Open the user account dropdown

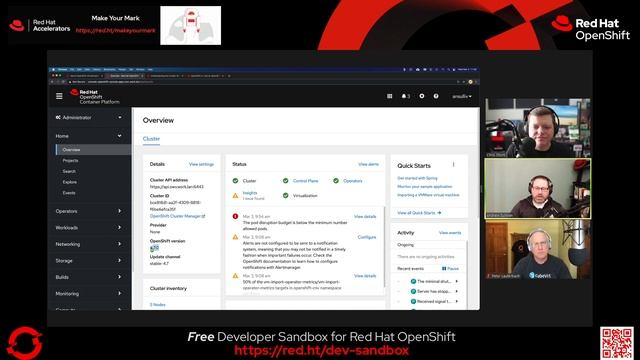(x=462, y=96)
